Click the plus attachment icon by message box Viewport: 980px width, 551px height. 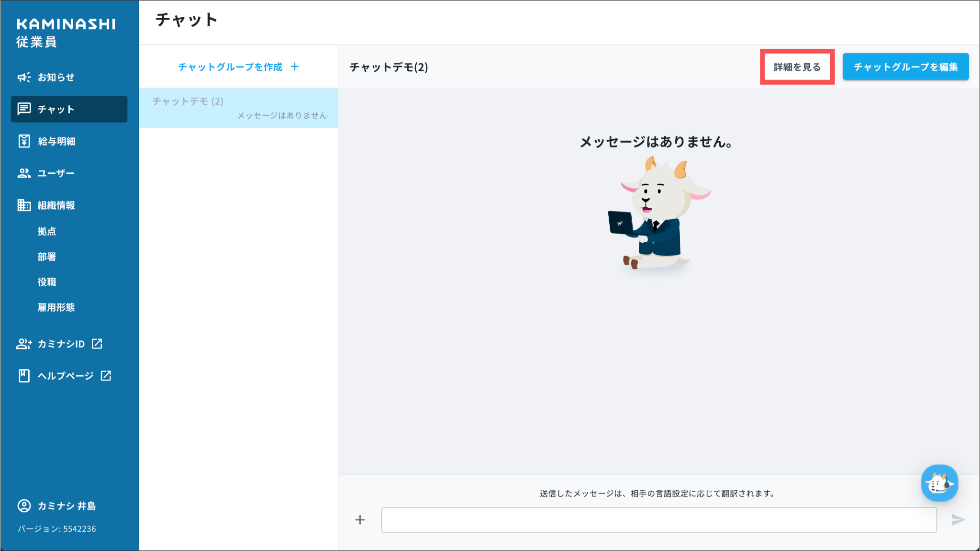360,520
